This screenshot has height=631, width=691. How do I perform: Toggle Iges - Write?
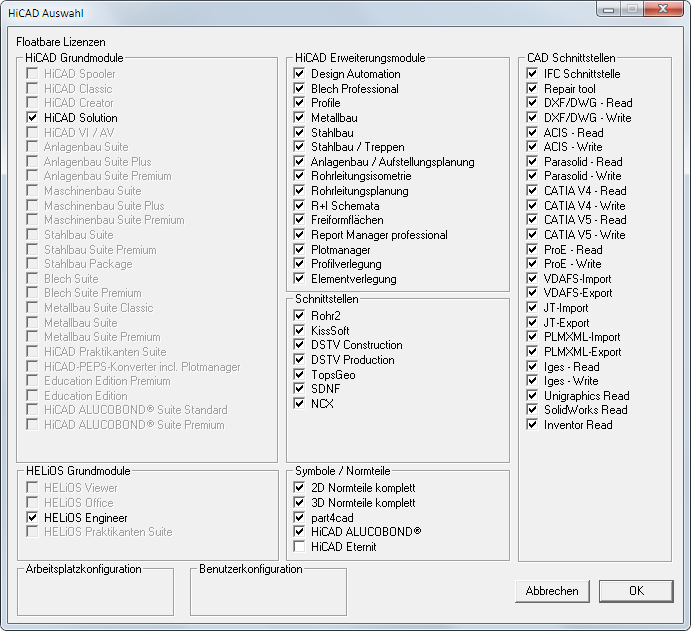532,381
